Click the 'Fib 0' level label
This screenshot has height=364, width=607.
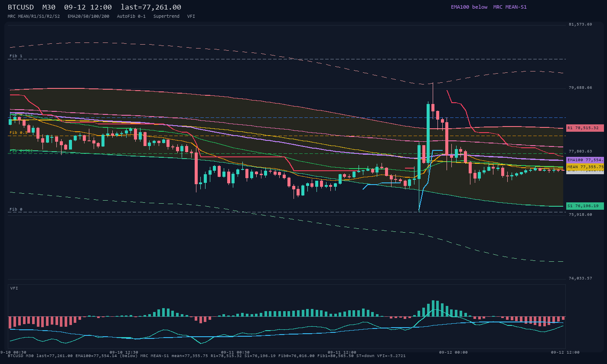[x=16, y=209]
